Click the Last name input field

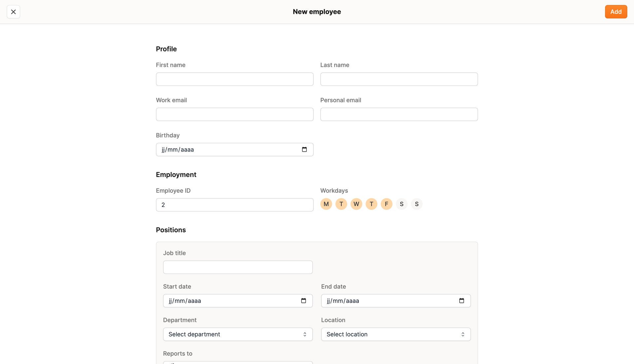(399, 79)
